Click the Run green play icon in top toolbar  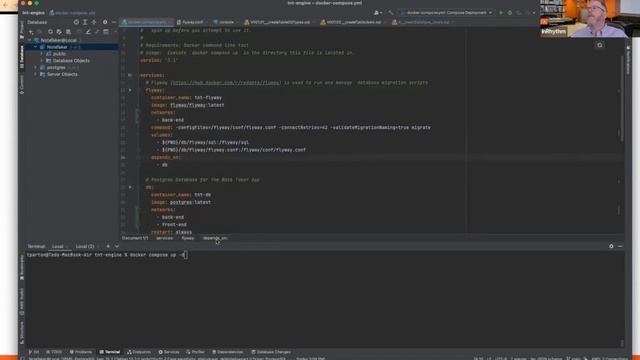pos(501,13)
